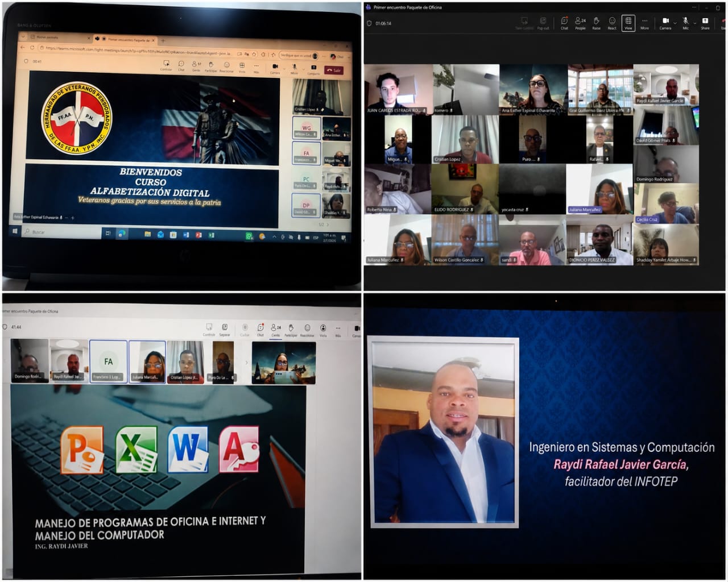Click red Salir button in browser Teams meeting
This screenshot has width=728, height=582.
pyautogui.click(x=334, y=70)
